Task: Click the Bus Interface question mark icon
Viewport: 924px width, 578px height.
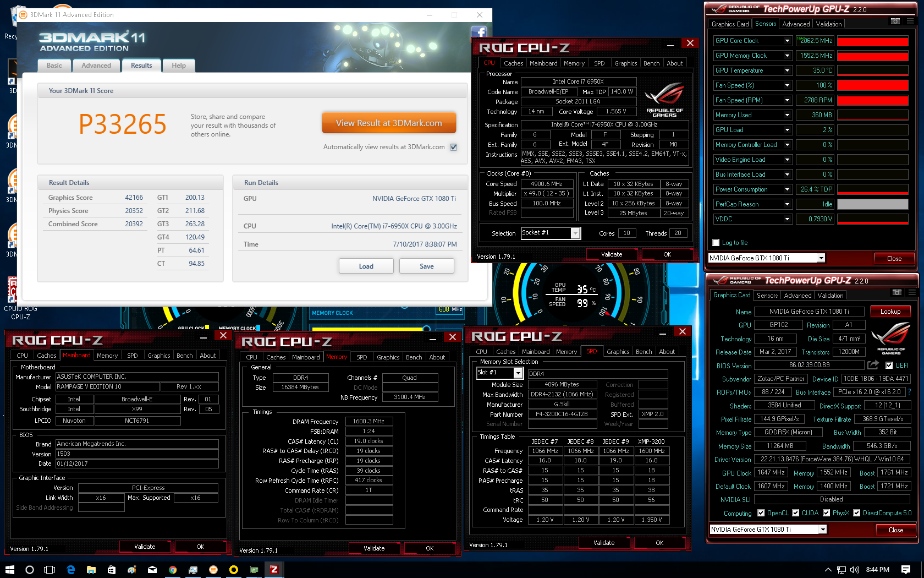Action: [x=909, y=392]
